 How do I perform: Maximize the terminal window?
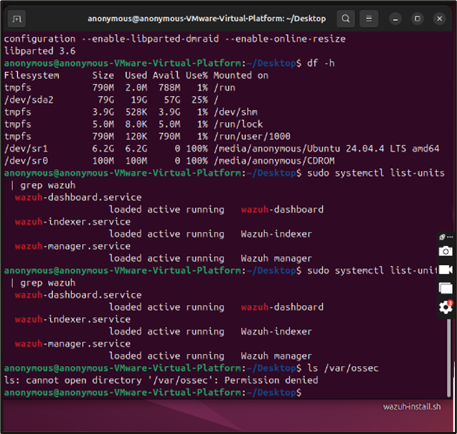[x=417, y=19]
